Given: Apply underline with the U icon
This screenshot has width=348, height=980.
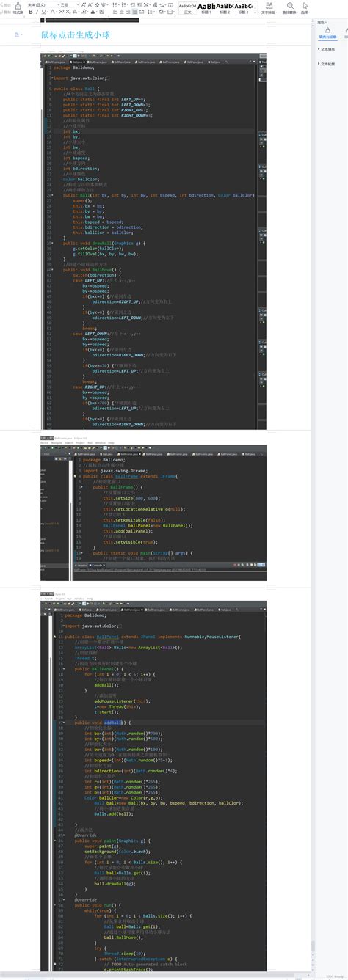Looking at the screenshot, I should point(43,12).
